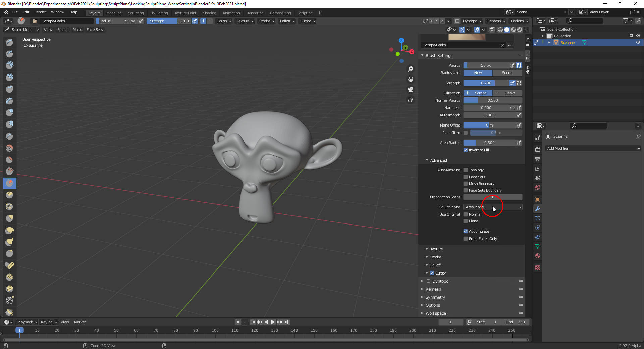644x349 pixels.
Task: Expand the Symmetry panel
Action: point(435,297)
